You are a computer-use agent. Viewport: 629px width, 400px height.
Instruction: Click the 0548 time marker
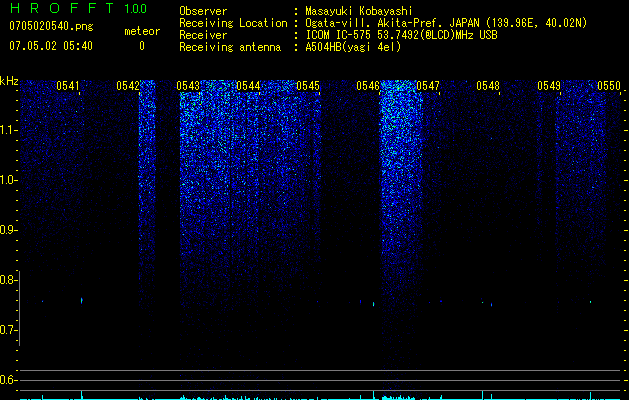[x=488, y=86]
